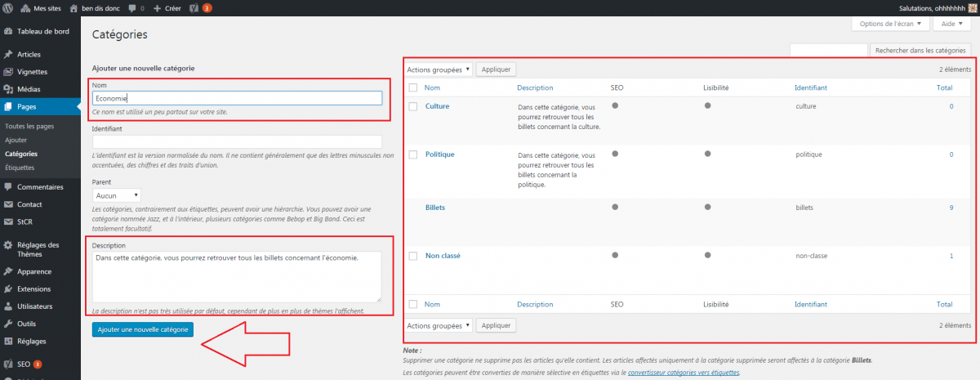
Task: Check the Politique category checkbox
Action: pyautogui.click(x=413, y=154)
